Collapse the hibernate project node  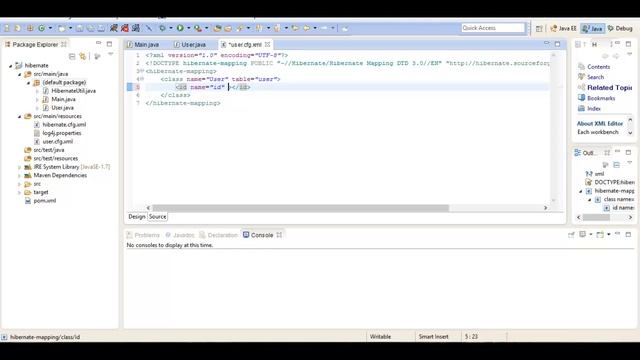point(11,65)
